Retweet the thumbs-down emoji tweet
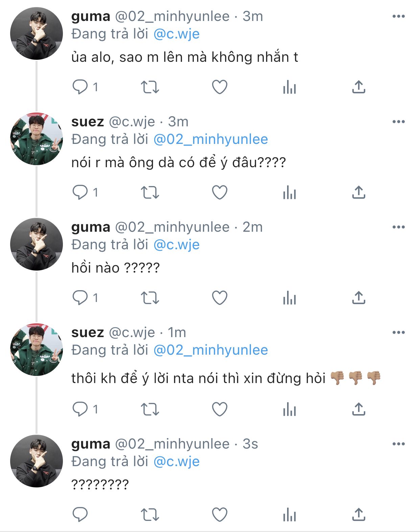This screenshot has width=420, height=532. point(150,409)
